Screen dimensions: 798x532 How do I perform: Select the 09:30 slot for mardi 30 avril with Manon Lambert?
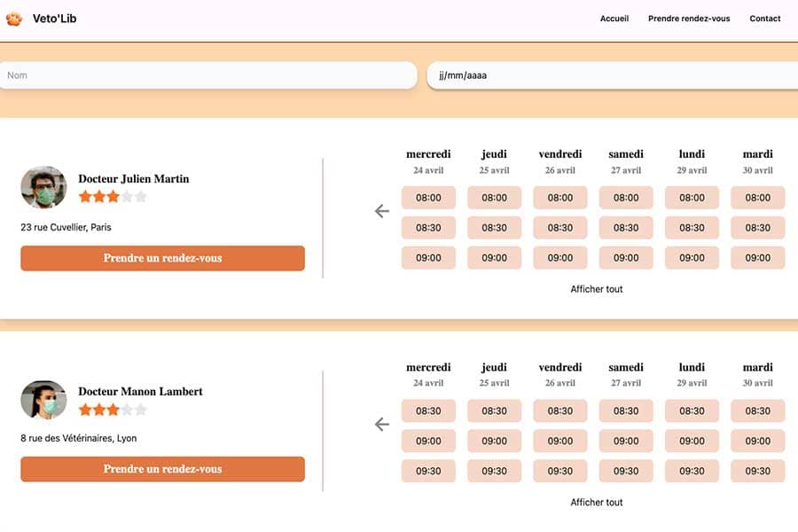click(x=757, y=471)
